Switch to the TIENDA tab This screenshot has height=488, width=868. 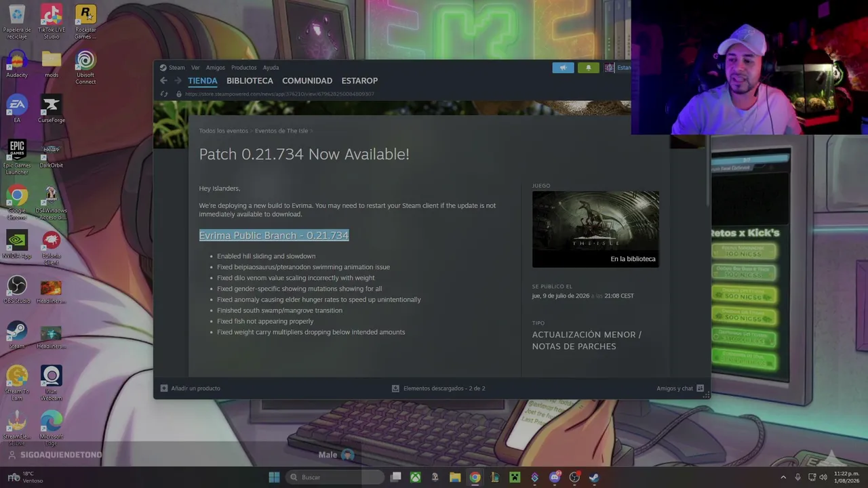[203, 81]
